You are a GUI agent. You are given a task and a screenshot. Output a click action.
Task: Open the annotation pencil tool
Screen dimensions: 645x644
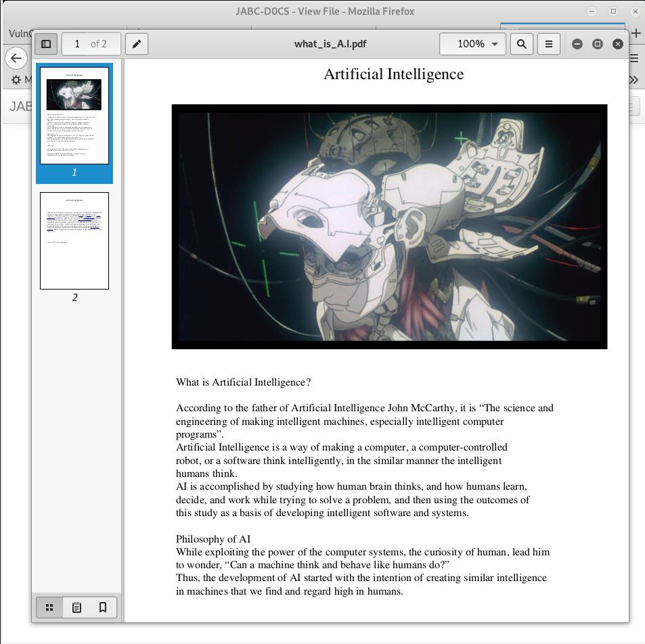tap(137, 44)
